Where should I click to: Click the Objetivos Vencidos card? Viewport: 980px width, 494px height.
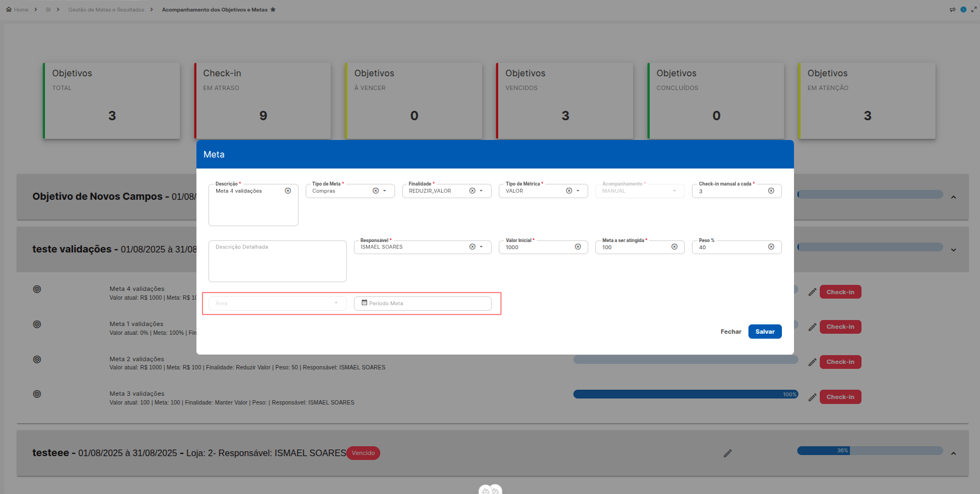click(x=565, y=100)
